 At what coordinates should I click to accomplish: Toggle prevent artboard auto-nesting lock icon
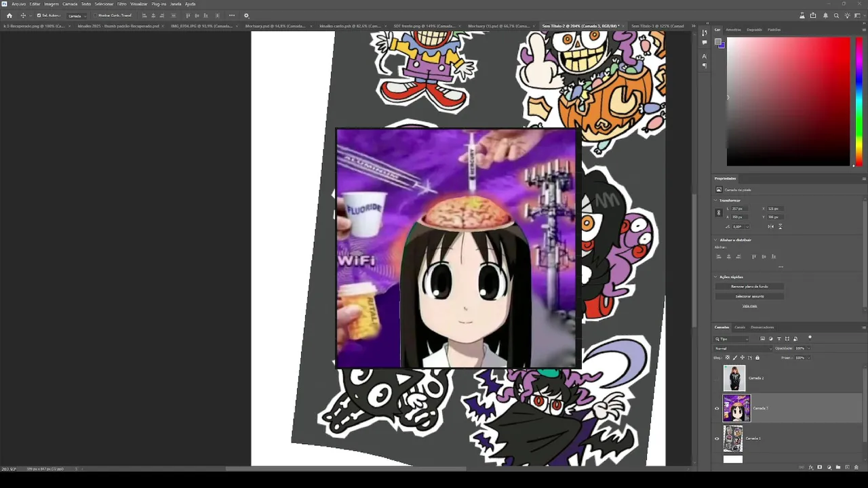750,357
